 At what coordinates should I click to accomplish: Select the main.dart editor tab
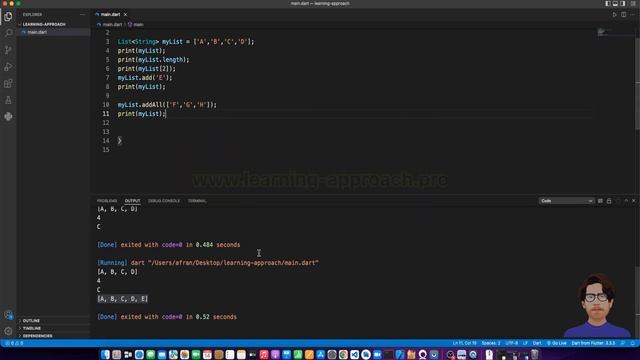click(x=110, y=14)
